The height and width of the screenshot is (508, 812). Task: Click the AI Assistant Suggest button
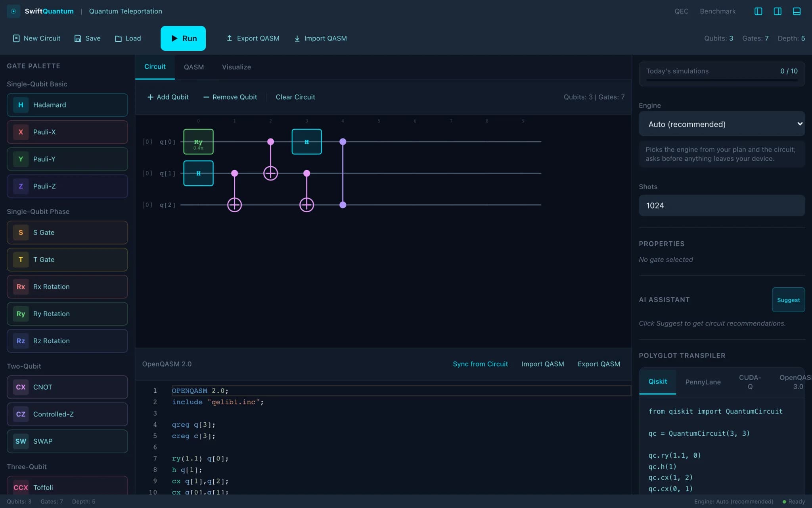788,300
